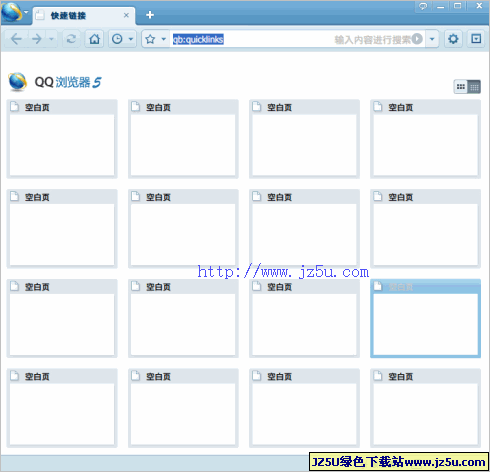Open the last blank-page tile in bottom row
The width and height of the screenshot is (490, 472).
click(425, 408)
